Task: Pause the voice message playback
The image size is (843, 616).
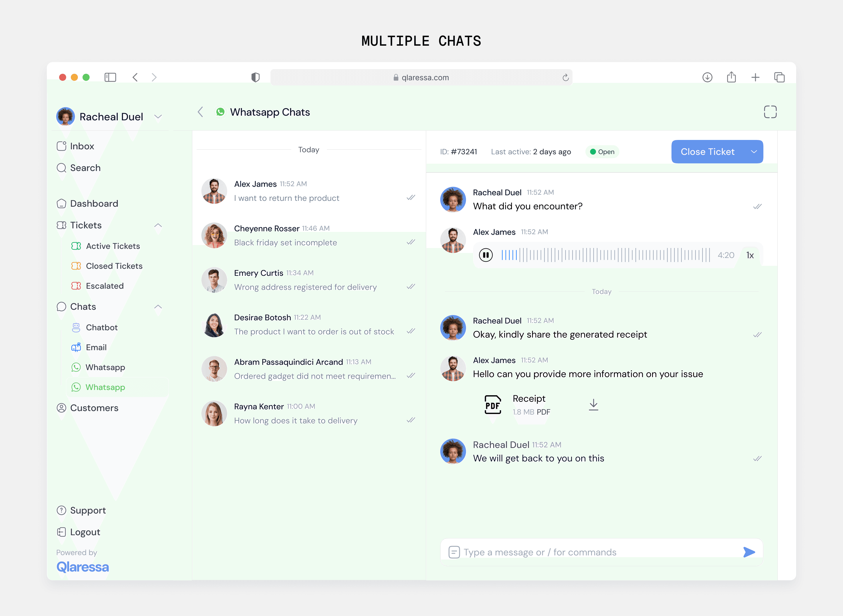Action: 485,255
